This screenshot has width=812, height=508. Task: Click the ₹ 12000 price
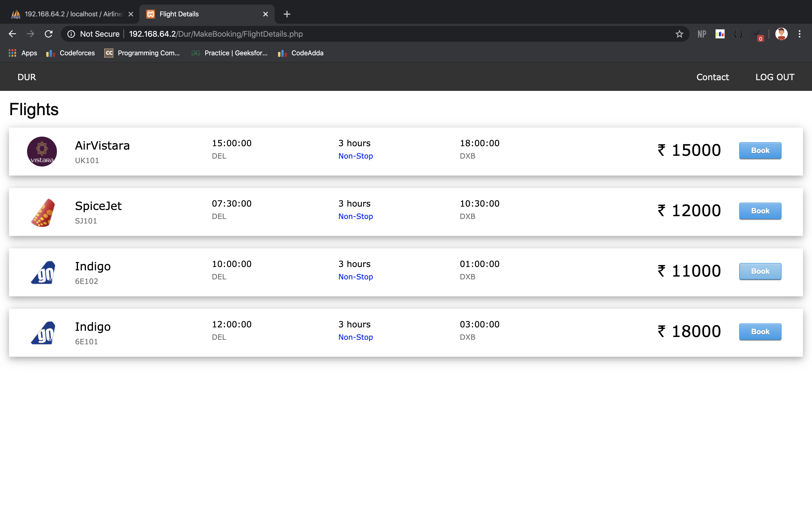[689, 211]
